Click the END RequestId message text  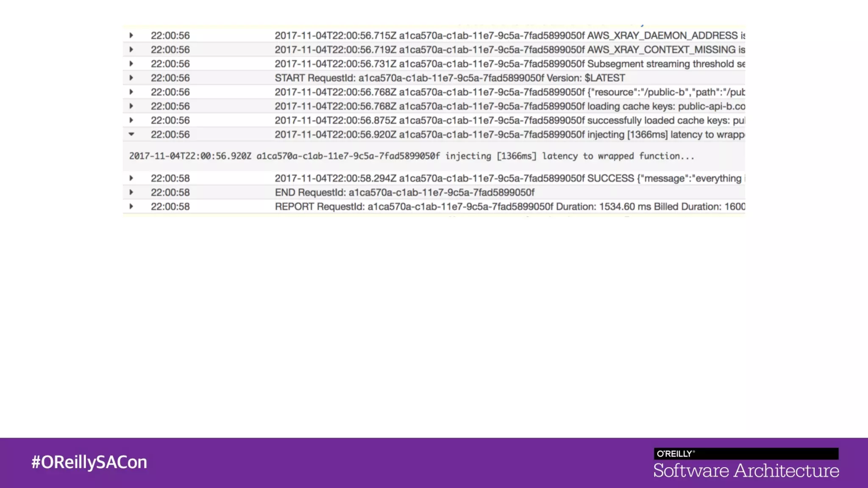pos(404,193)
